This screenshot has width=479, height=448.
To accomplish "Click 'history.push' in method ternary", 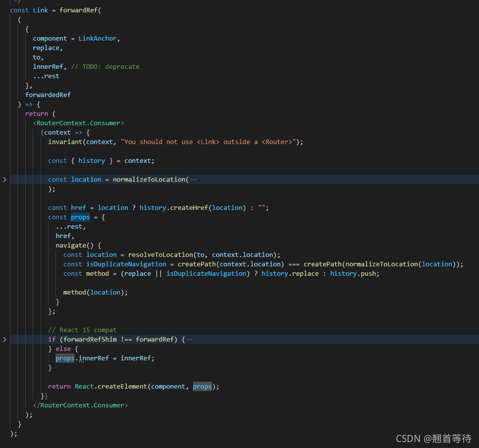I will pyautogui.click(x=353, y=274).
